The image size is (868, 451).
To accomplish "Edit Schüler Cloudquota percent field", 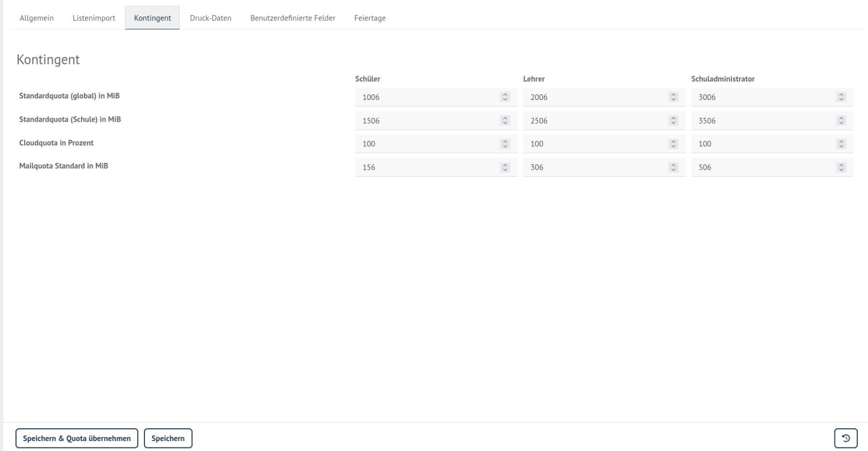I will pyautogui.click(x=436, y=144).
